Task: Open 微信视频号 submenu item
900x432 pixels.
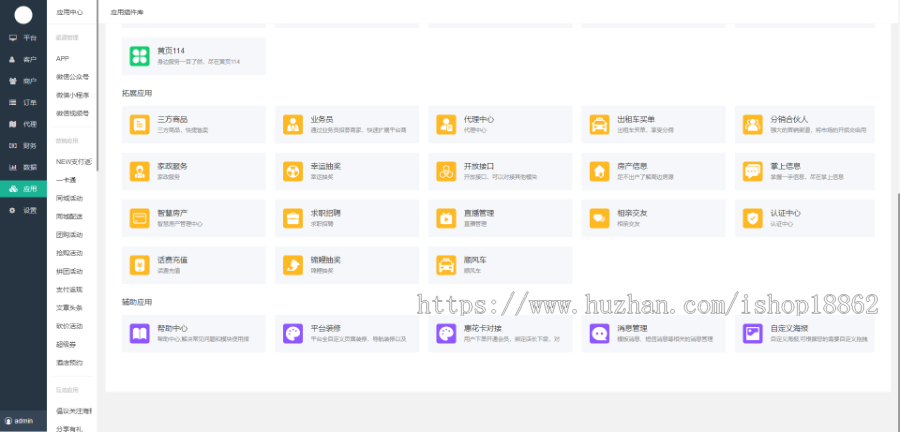Action: [72, 113]
